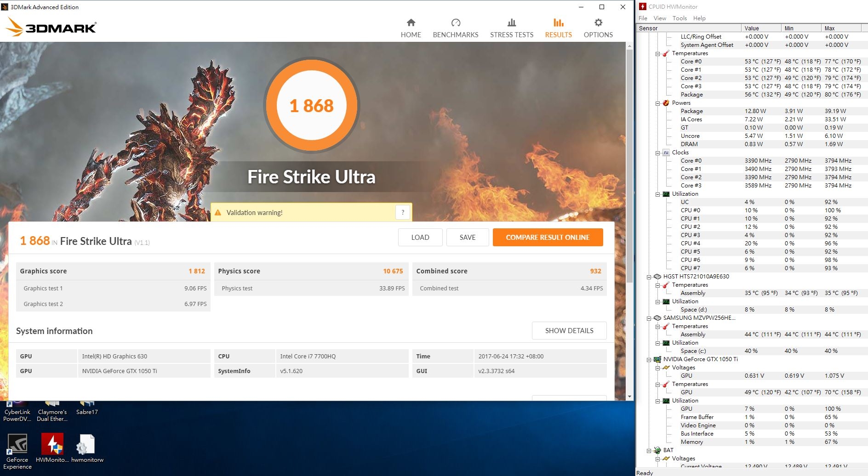Click the Sensor column header
The height and width of the screenshot is (476, 868).
coord(689,28)
